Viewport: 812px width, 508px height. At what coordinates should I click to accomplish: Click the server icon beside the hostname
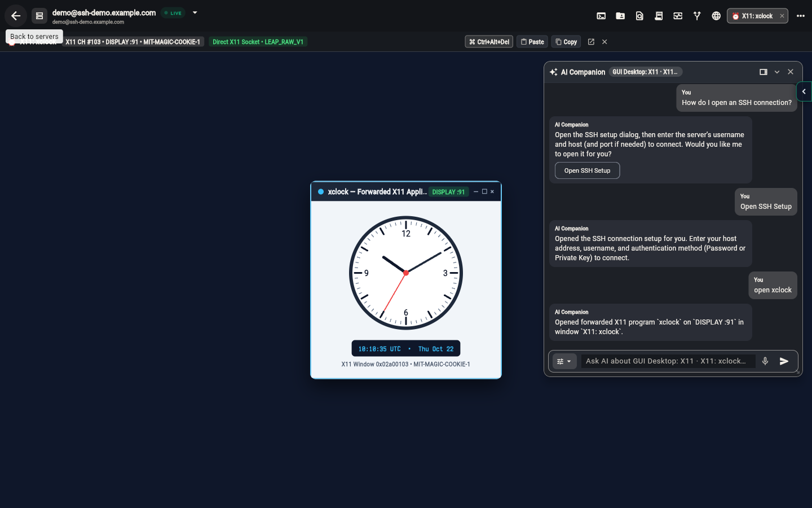pyautogui.click(x=39, y=16)
